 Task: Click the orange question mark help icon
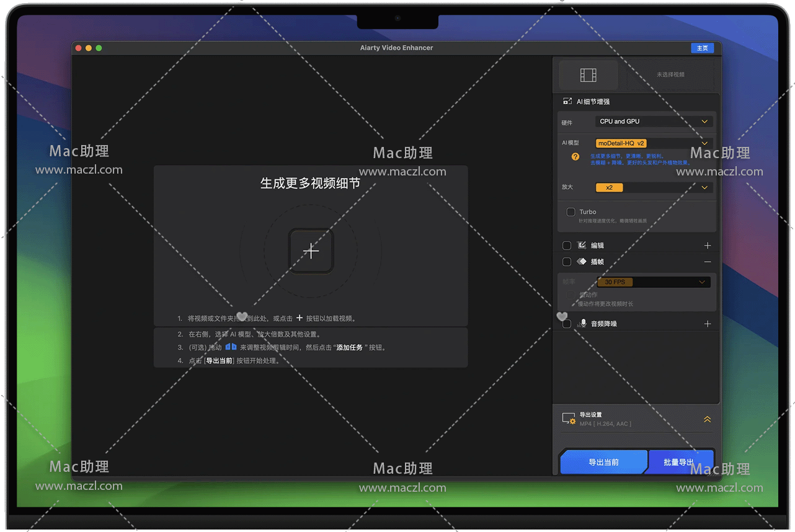click(575, 157)
